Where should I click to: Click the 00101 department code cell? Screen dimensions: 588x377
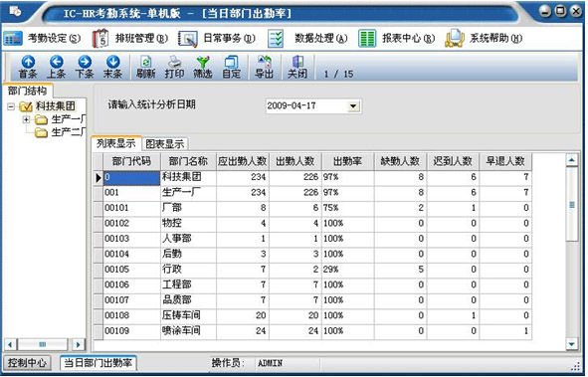click(131, 208)
